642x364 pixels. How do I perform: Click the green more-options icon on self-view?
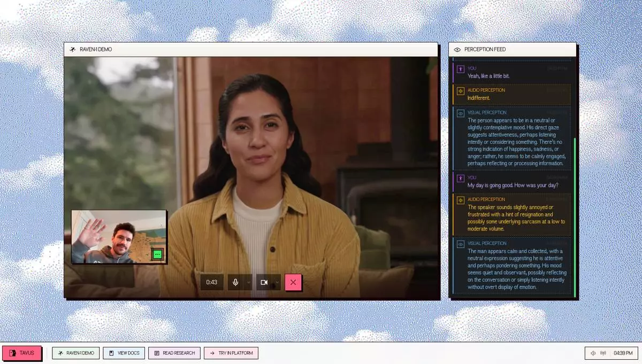(157, 254)
